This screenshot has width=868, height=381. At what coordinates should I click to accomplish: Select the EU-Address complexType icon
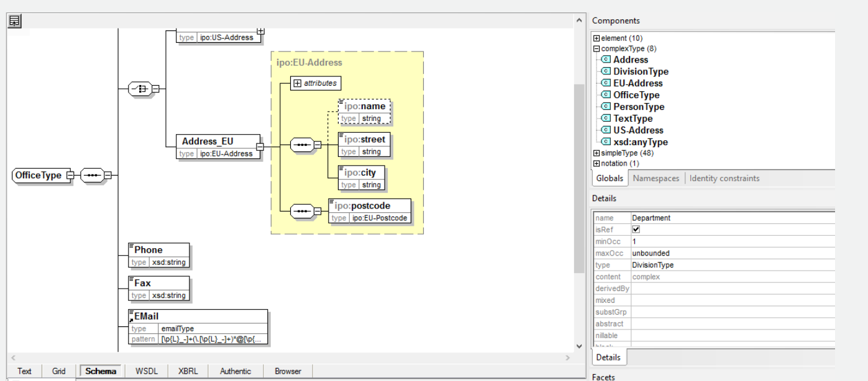pos(606,83)
